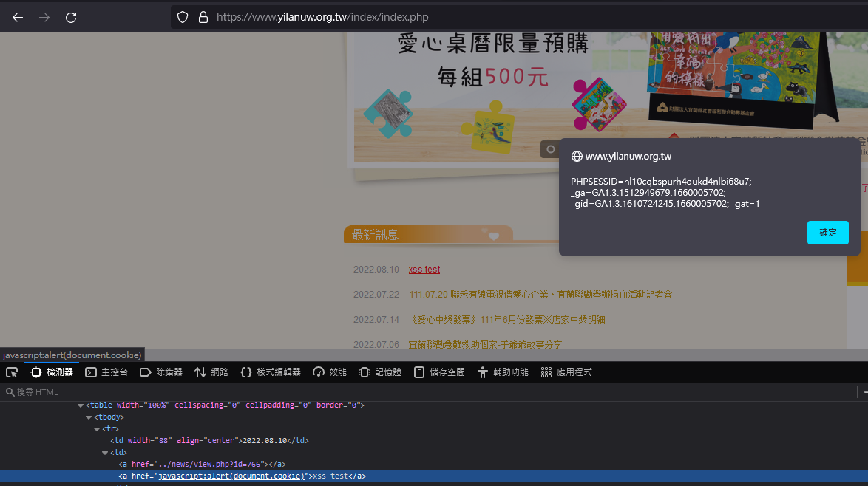Confirm the alert with the 確定 button

(x=827, y=233)
